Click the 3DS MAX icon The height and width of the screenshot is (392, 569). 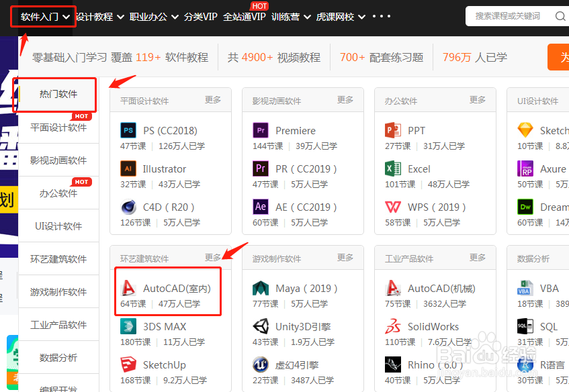[x=128, y=326]
